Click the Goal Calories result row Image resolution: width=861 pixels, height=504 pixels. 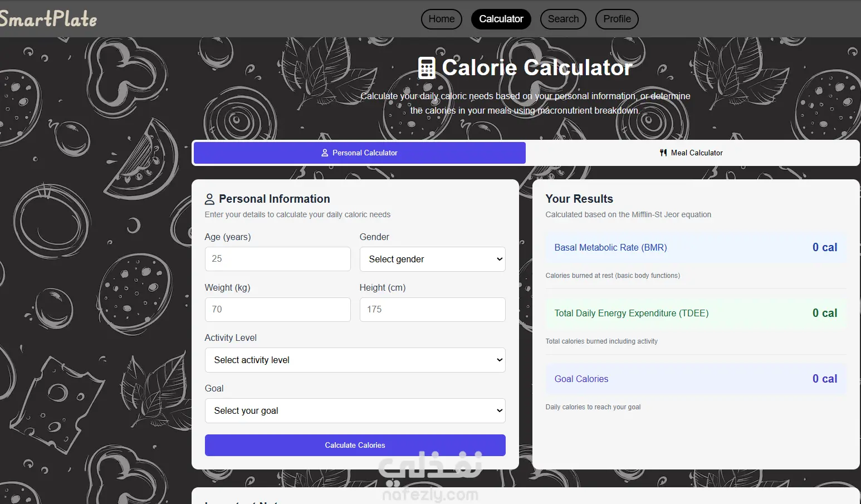point(695,379)
